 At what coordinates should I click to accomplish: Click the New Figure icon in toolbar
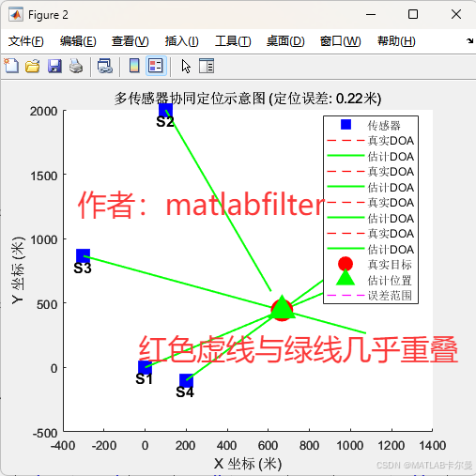(x=11, y=66)
